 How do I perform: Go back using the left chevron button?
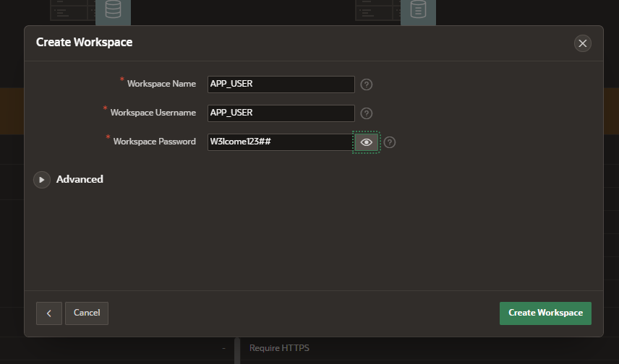tap(48, 313)
